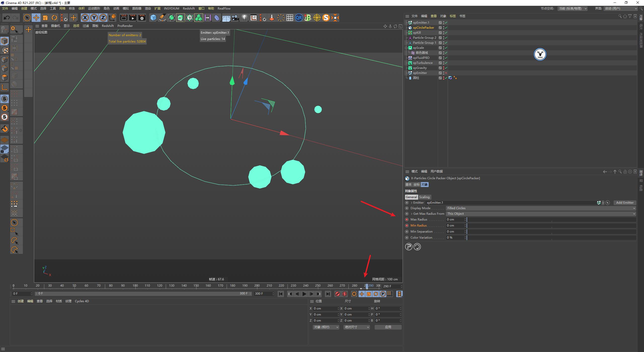Activate the Rotate tool
This screenshot has width=644, height=352.
[x=54, y=18]
